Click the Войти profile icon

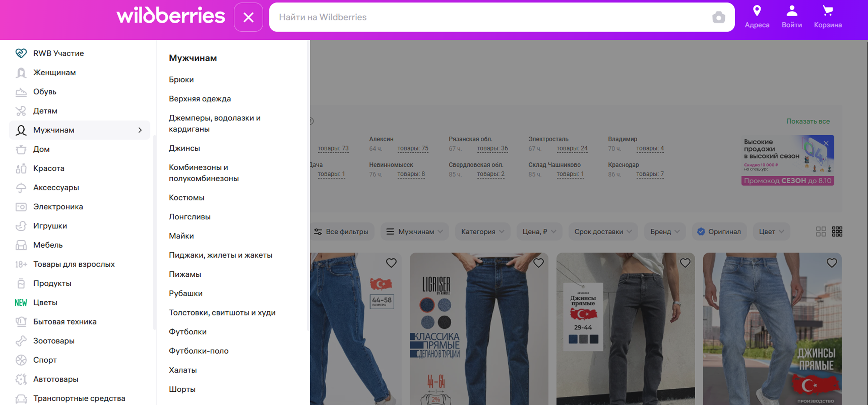coord(792,11)
